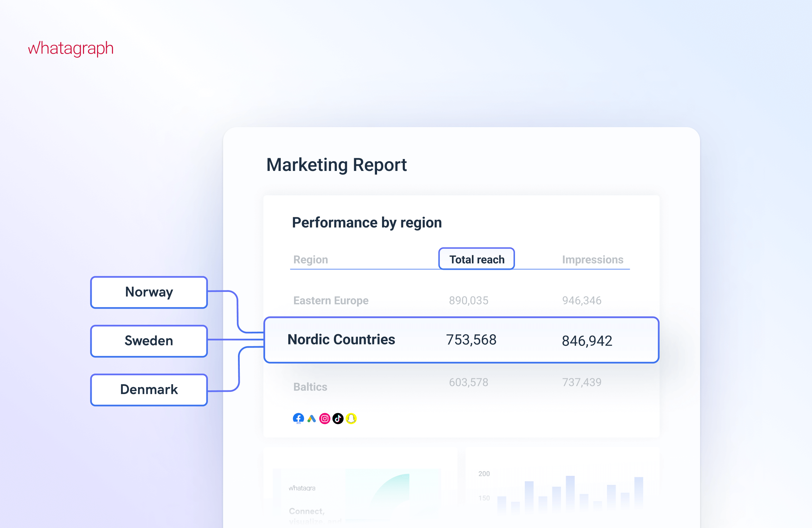This screenshot has height=528, width=812.
Task: Click the TikTok icon
Action: point(338,419)
